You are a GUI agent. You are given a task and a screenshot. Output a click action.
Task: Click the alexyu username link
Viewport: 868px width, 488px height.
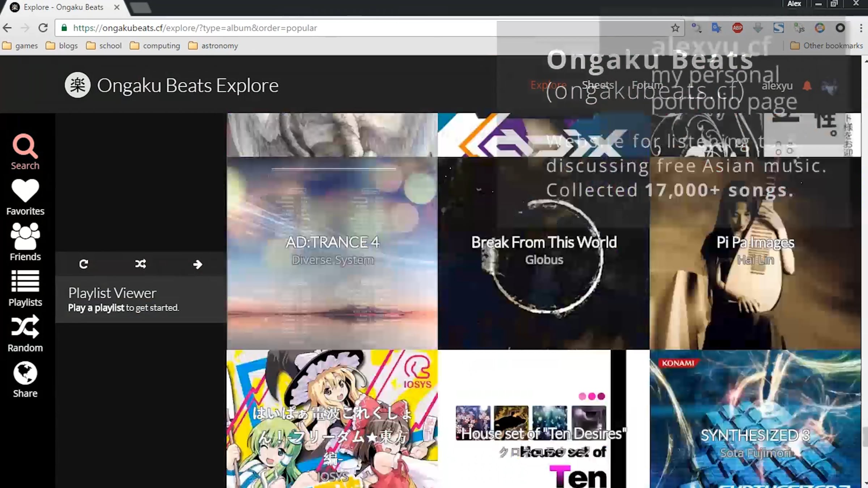(777, 86)
